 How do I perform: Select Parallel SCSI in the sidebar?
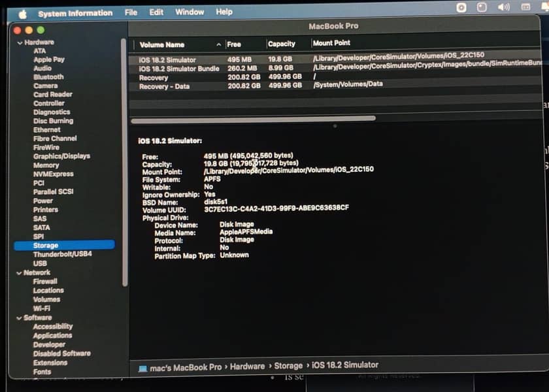(53, 192)
